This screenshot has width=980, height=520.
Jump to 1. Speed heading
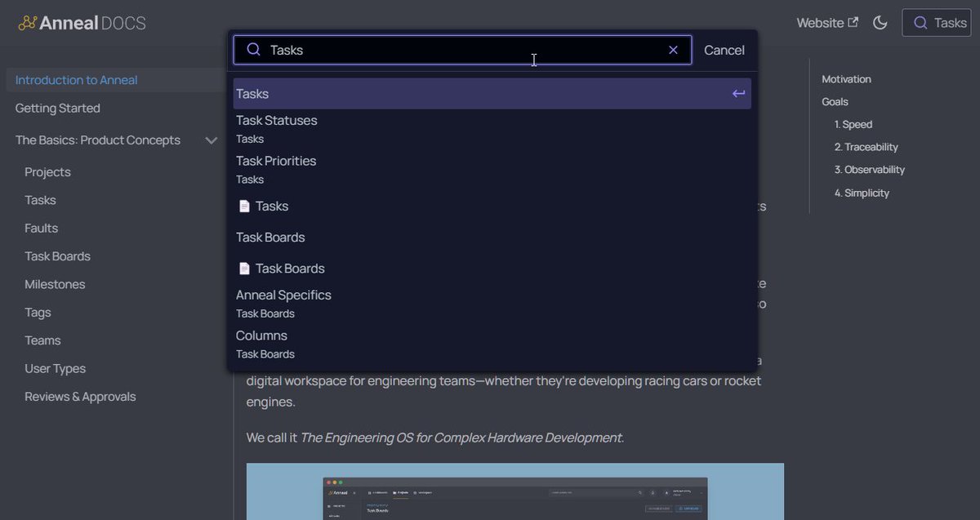[853, 125]
